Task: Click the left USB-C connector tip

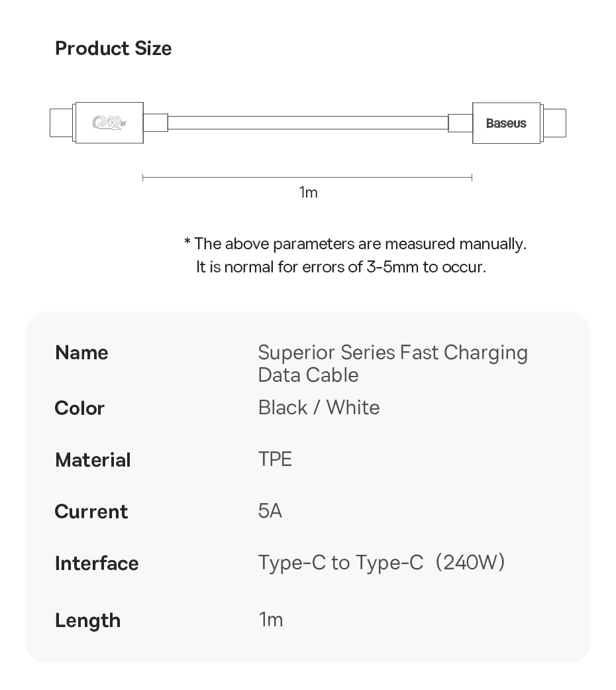Action: 61,123
